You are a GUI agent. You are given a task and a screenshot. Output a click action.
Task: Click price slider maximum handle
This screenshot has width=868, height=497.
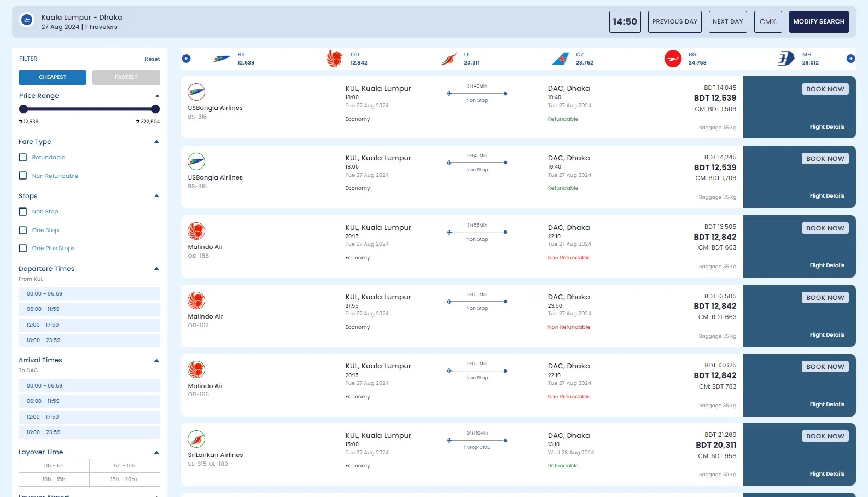pos(155,109)
